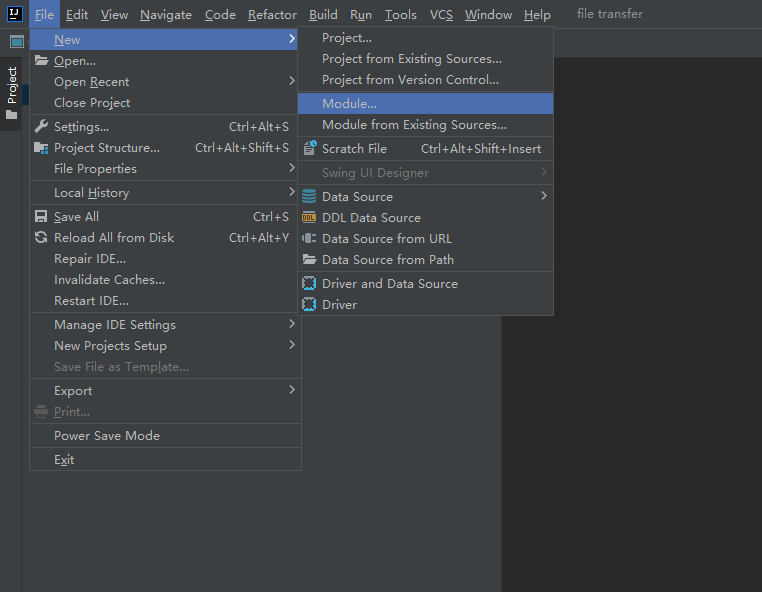The height and width of the screenshot is (592, 762).
Task: Toggle Power Save Mode
Action: pyautogui.click(x=107, y=436)
